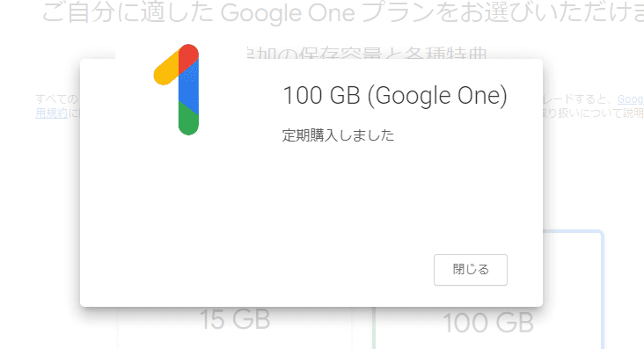Click the green vertical line beside the 100 GB card
This screenshot has width=644, height=349.
(374, 328)
